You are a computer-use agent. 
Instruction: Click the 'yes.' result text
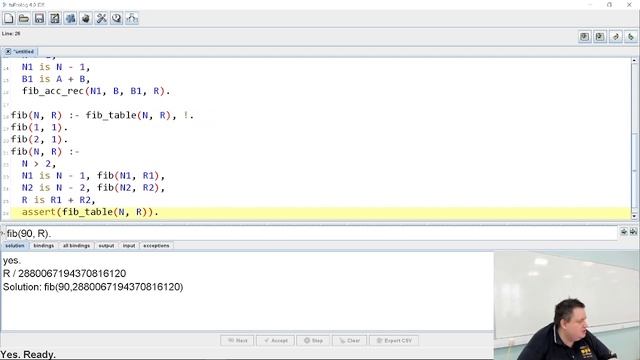11,260
